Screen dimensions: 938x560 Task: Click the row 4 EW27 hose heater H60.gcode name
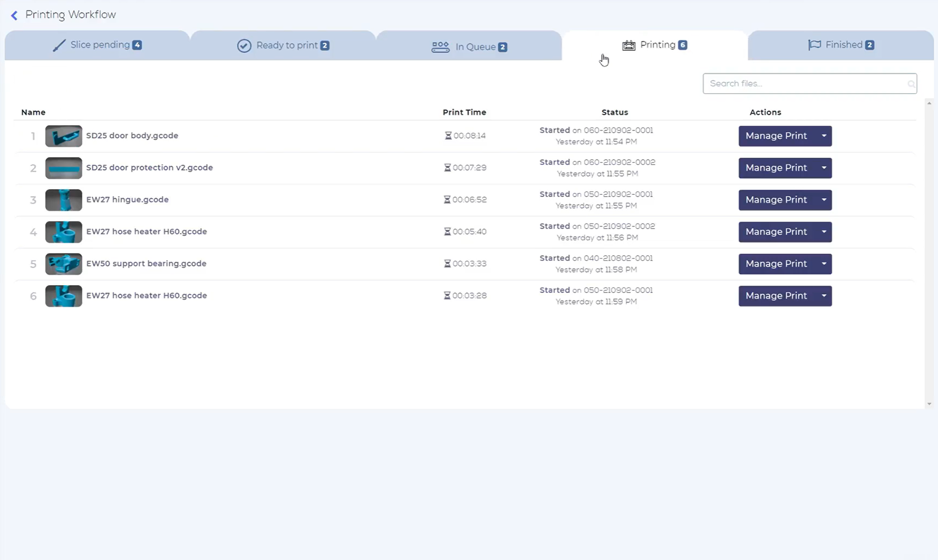[x=147, y=231]
